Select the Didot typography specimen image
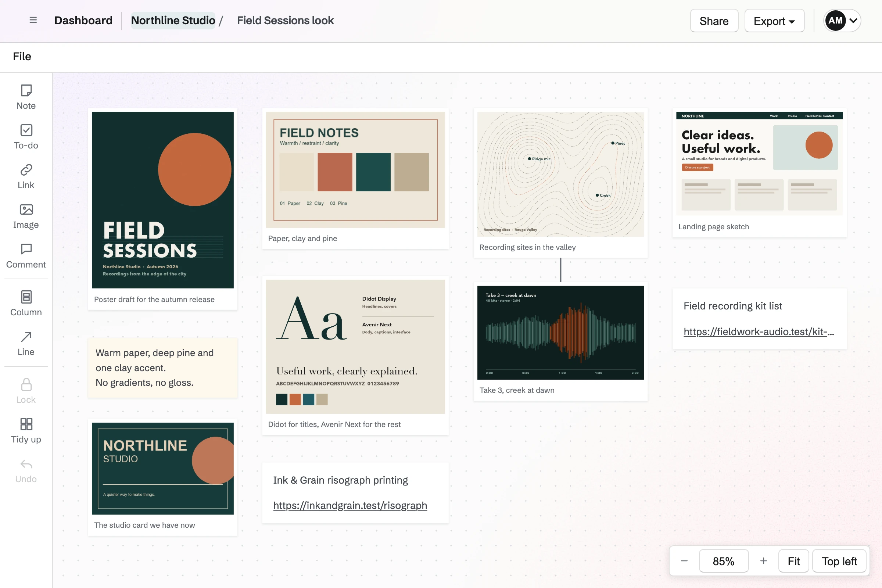 [355, 347]
